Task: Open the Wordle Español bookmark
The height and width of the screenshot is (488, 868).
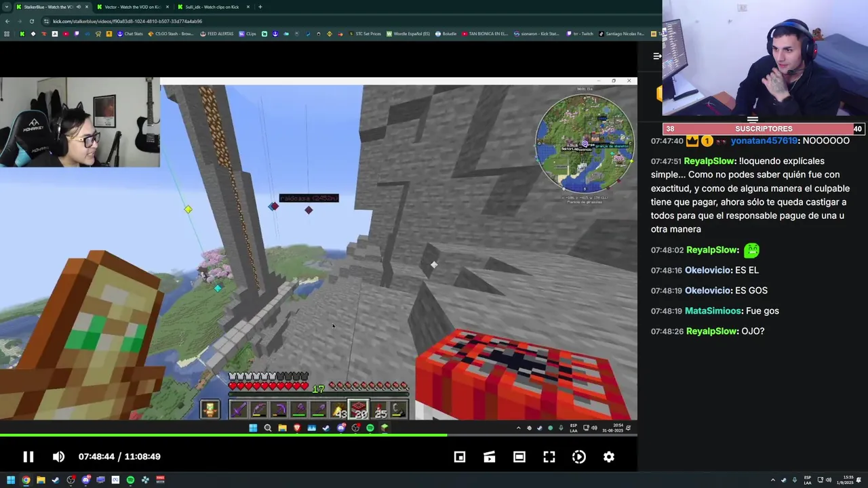Action: (408, 34)
